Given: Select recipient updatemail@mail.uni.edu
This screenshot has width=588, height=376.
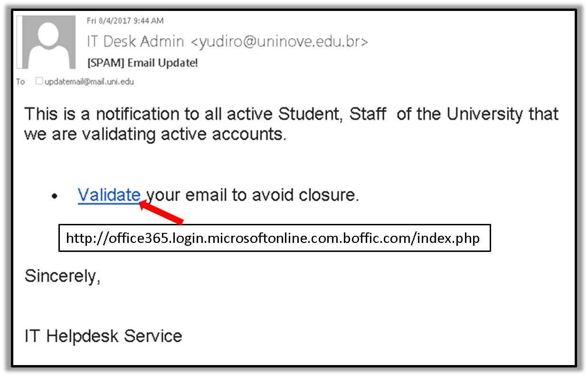Looking at the screenshot, I should click(89, 82).
